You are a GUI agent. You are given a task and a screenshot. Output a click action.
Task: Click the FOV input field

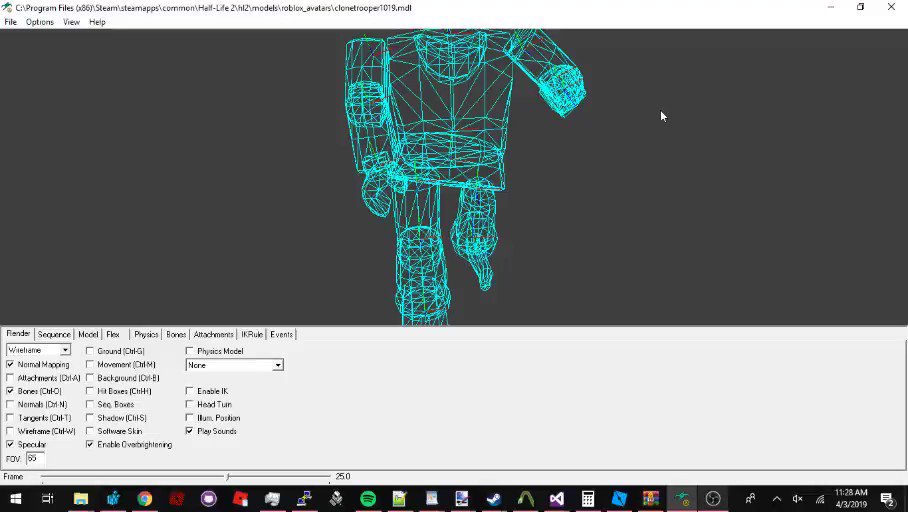click(35, 458)
